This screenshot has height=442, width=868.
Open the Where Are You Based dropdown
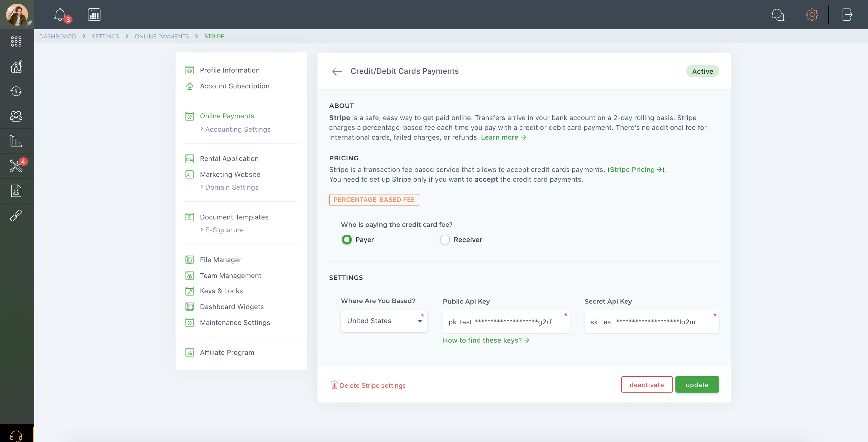(384, 321)
